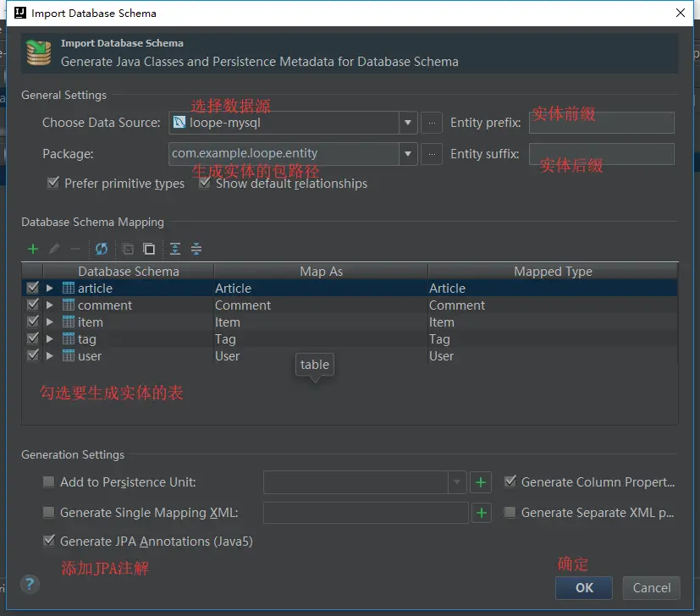Close the Import Database Schema dialog
This screenshot has height=616, width=700.
point(680,13)
